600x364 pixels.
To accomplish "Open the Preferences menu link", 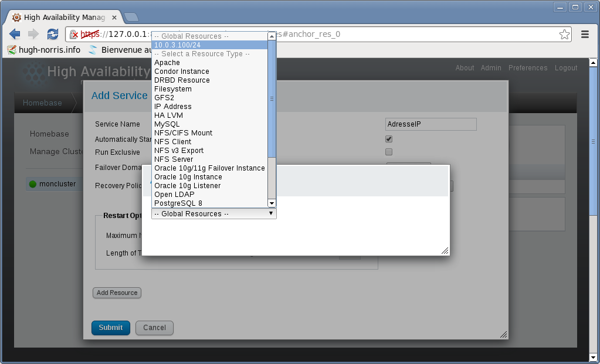I will [x=528, y=68].
